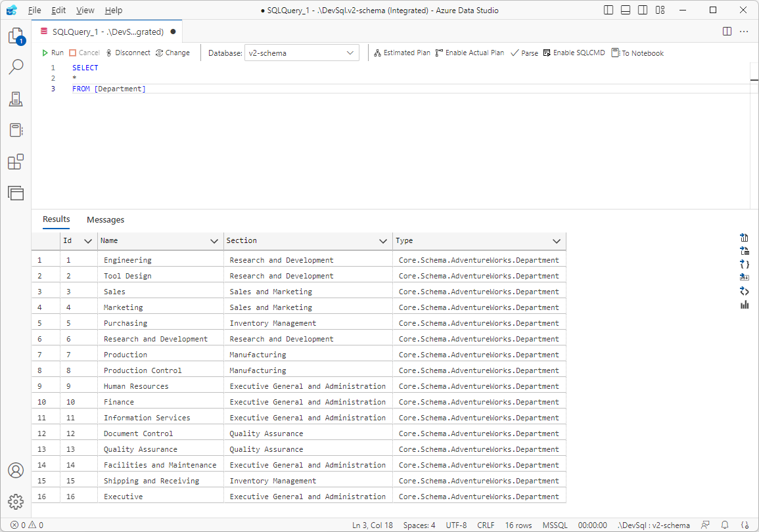Open the Edit menu

click(58, 10)
